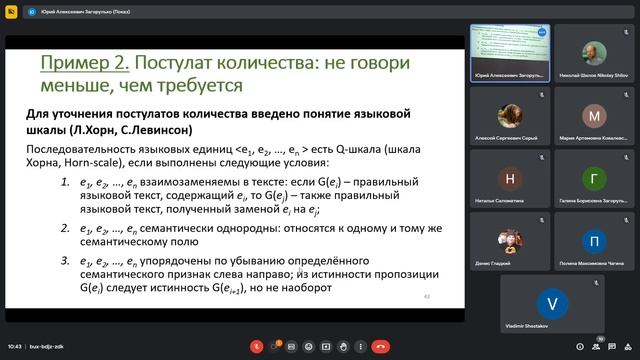
Task: Select Мария Артемовна's tile with M avatar
Action: 594,116
